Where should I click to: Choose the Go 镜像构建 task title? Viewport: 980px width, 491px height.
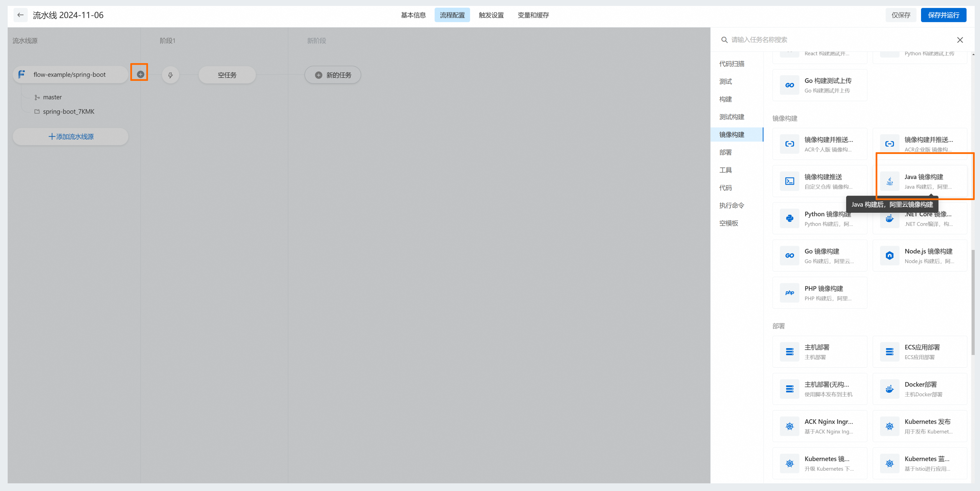click(822, 251)
